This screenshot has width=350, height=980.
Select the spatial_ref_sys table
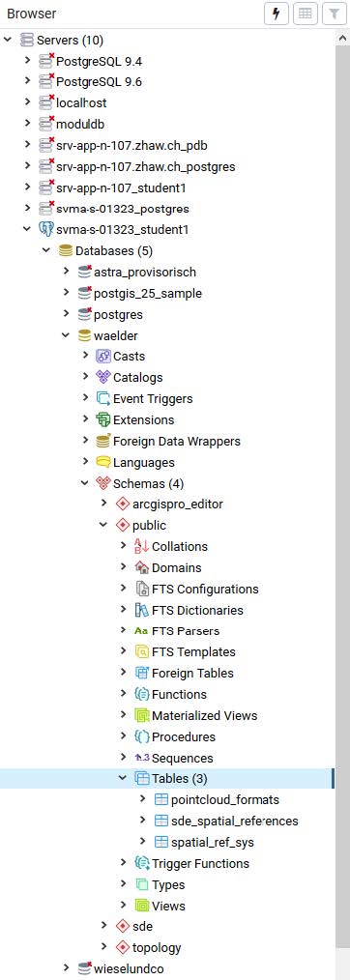tap(213, 842)
